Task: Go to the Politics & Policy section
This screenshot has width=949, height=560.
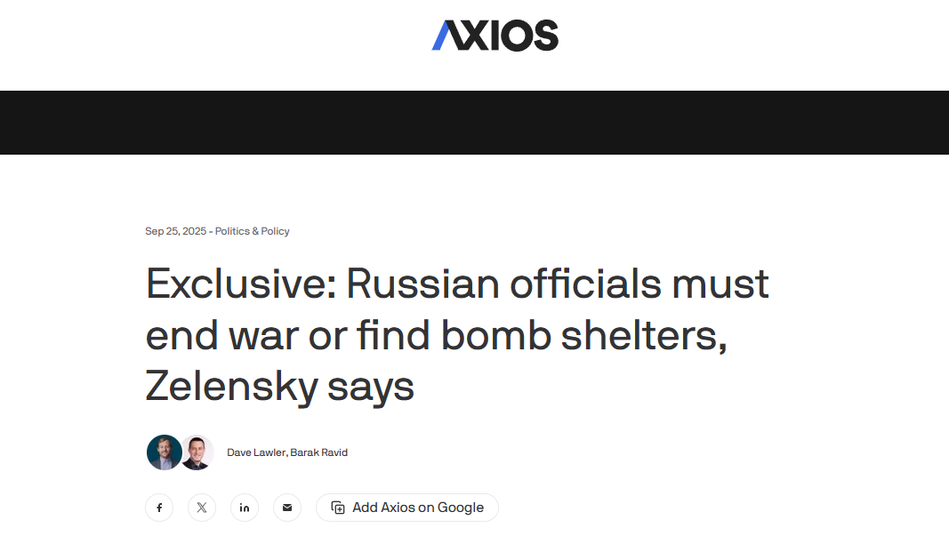Action: click(253, 231)
